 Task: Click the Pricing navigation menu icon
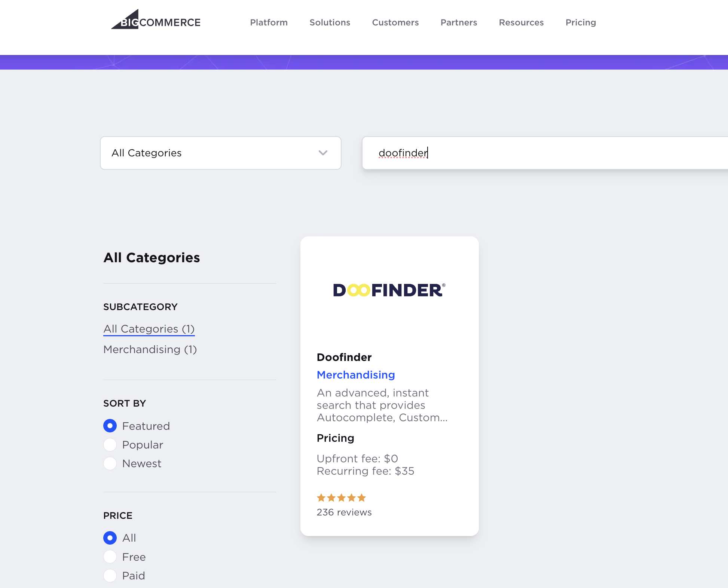pos(580,22)
